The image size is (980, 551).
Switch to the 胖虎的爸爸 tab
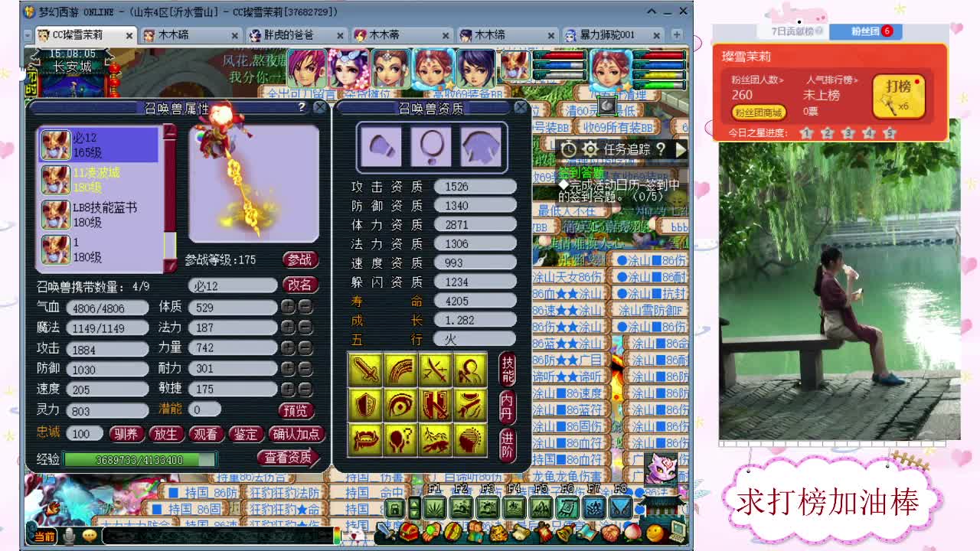(x=296, y=35)
